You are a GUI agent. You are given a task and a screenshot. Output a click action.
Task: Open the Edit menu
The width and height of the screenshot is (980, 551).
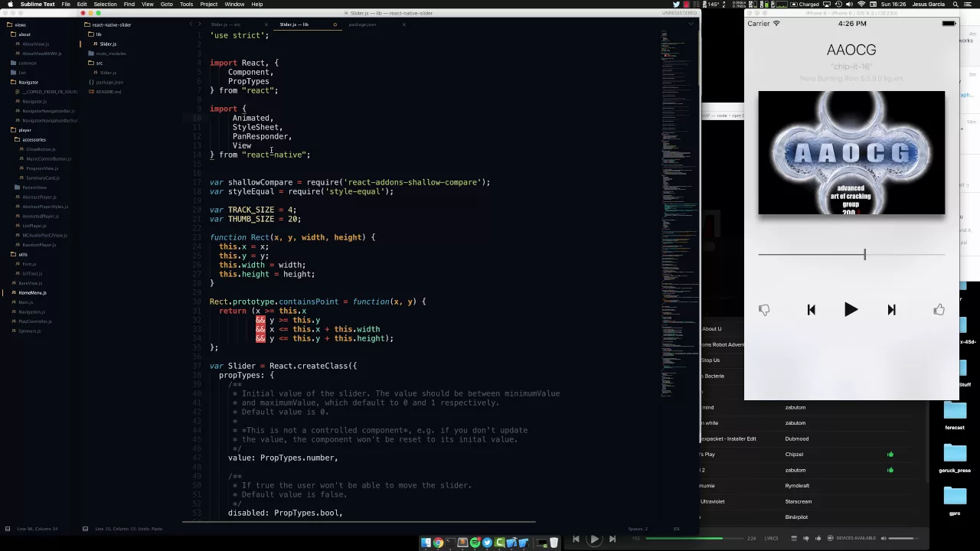tap(82, 5)
